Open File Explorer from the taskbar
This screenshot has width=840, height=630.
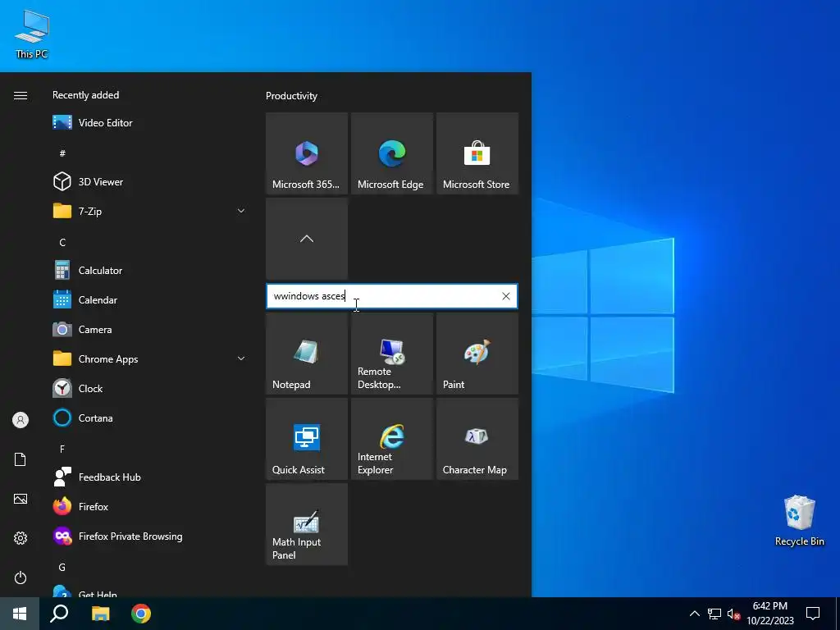pyautogui.click(x=100, y=614)
